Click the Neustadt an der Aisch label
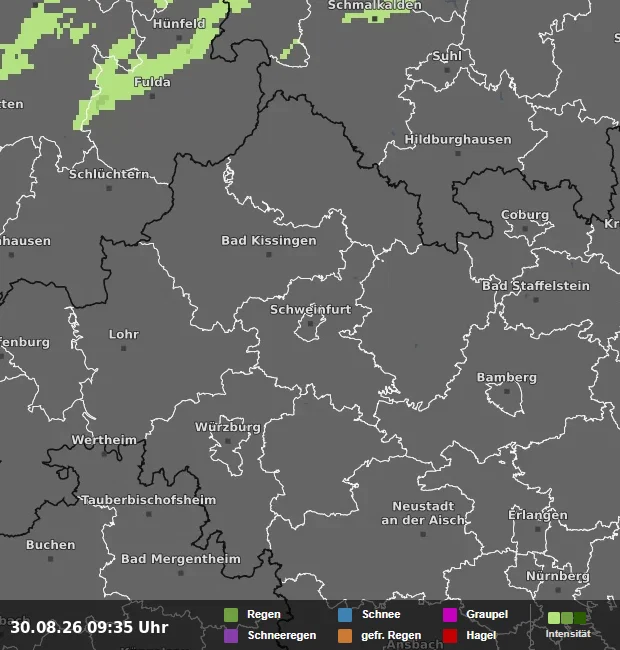This screenshot has height=650, width=620. 423,513
